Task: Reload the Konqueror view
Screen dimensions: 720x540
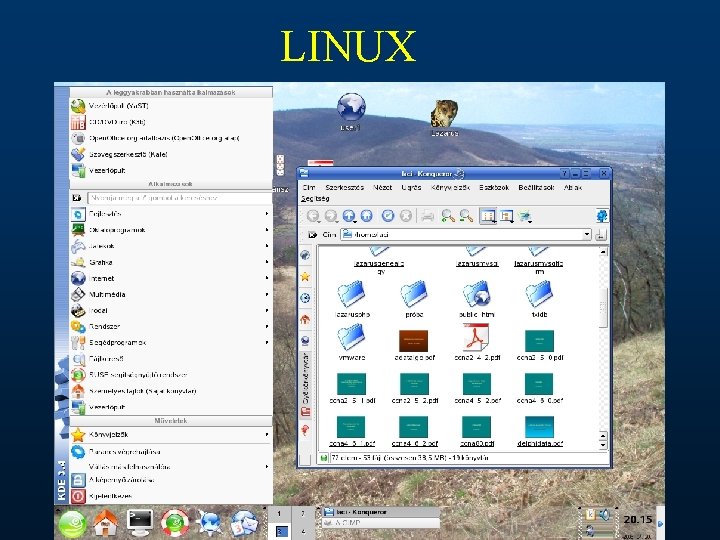Action: (388, 216)
